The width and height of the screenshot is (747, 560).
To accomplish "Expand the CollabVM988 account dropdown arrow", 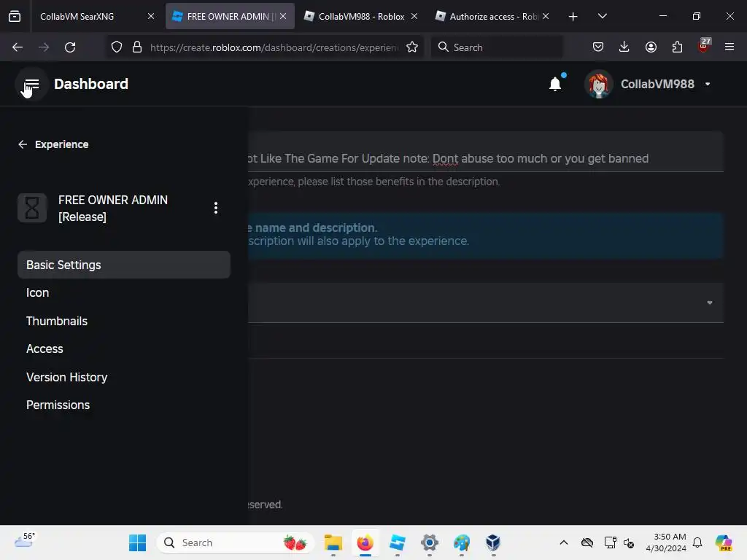I will tap(708, 85).
